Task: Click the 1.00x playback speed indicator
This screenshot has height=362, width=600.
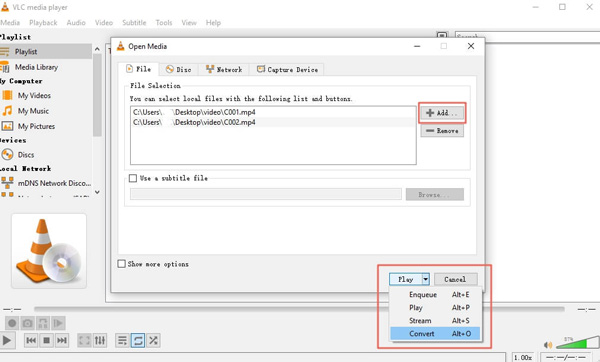Action: click(523, 357)
